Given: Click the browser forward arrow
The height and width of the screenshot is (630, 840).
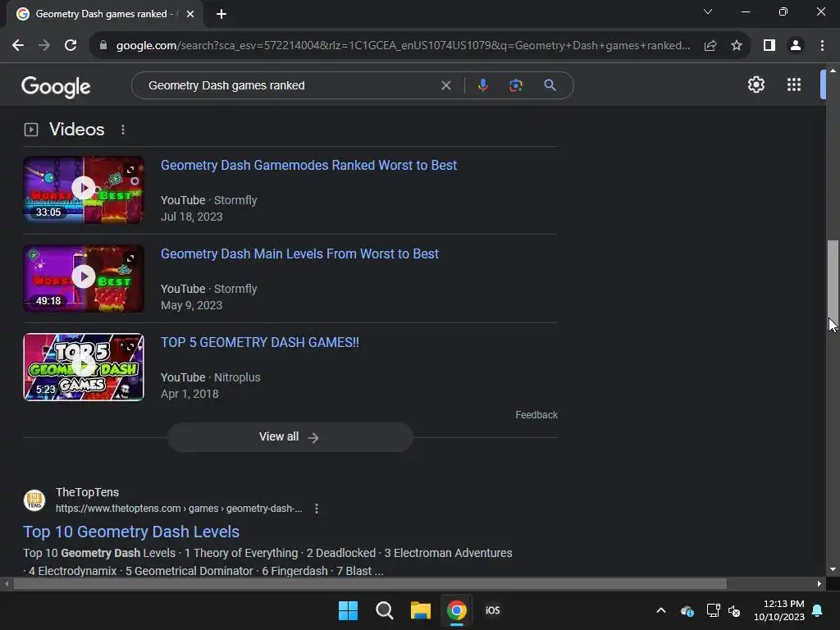Looking at the screenshot, I should point(44,46).
